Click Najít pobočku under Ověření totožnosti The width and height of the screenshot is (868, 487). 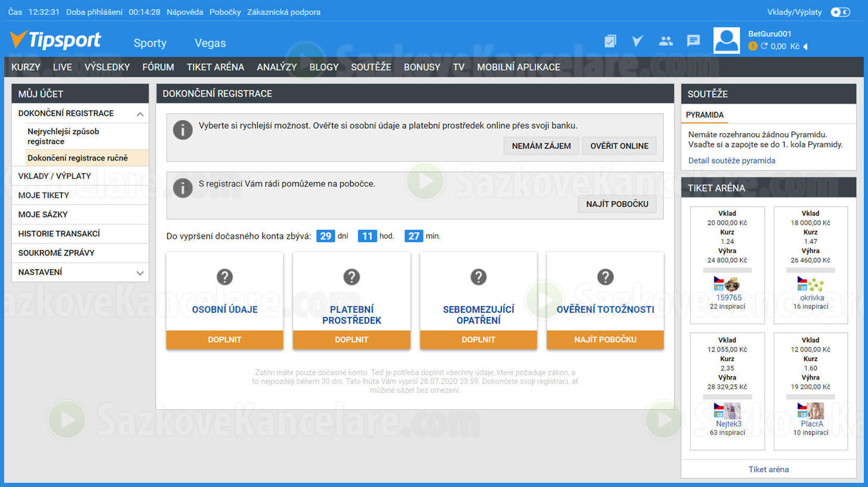point(605,340)
